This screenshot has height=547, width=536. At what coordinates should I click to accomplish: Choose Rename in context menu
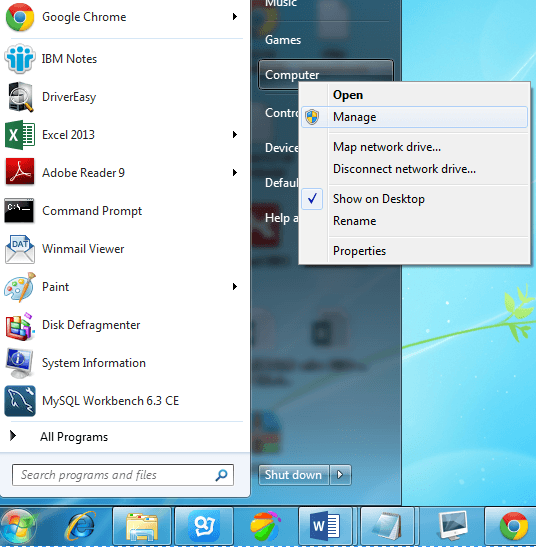pos(415,221)
